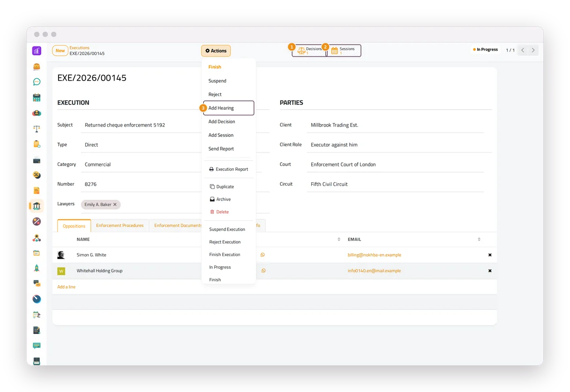Viewport: 570px width, 392px height.
Task: Open the blue gauge dial sidebar icon
Action: (37, 299)
